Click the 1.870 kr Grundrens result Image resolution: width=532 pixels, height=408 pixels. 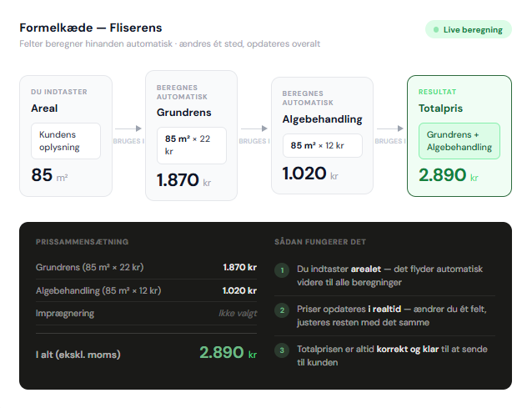(185, 180)
